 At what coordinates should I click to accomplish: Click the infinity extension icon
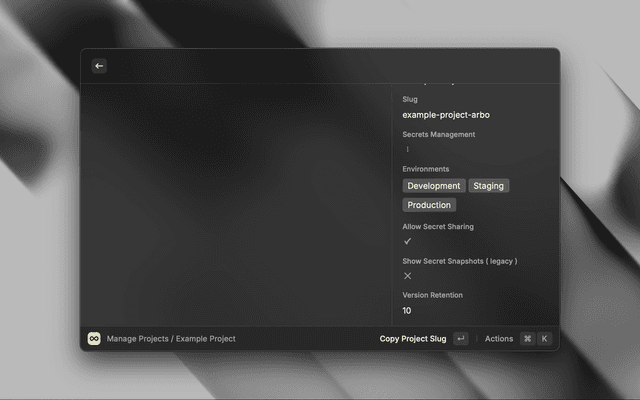click(94, 339)
